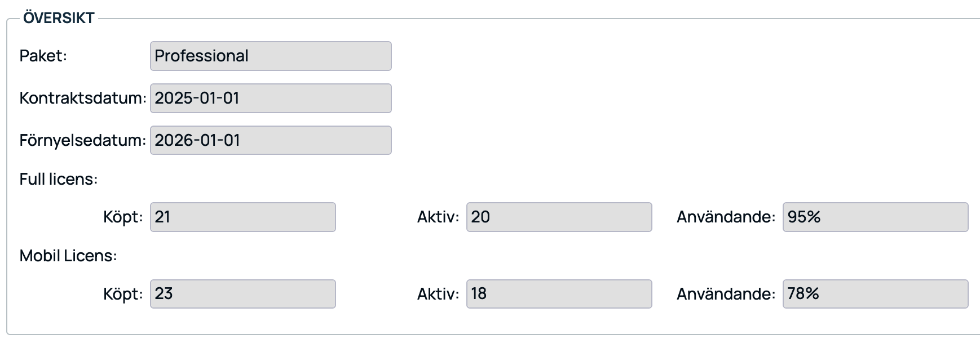Click the Köpt label in Full licens row
This screenshot has width=980, height=339.
(122, 215)
